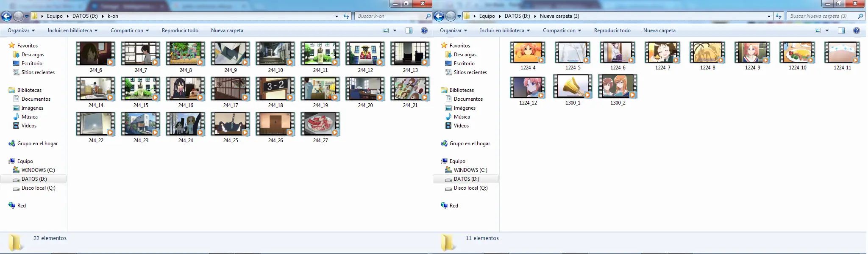The height and width of the screenshot is (254, 868).
Task: Expand address history dropdown in Nueva carpeta (3) window
Action: (769, 17)
